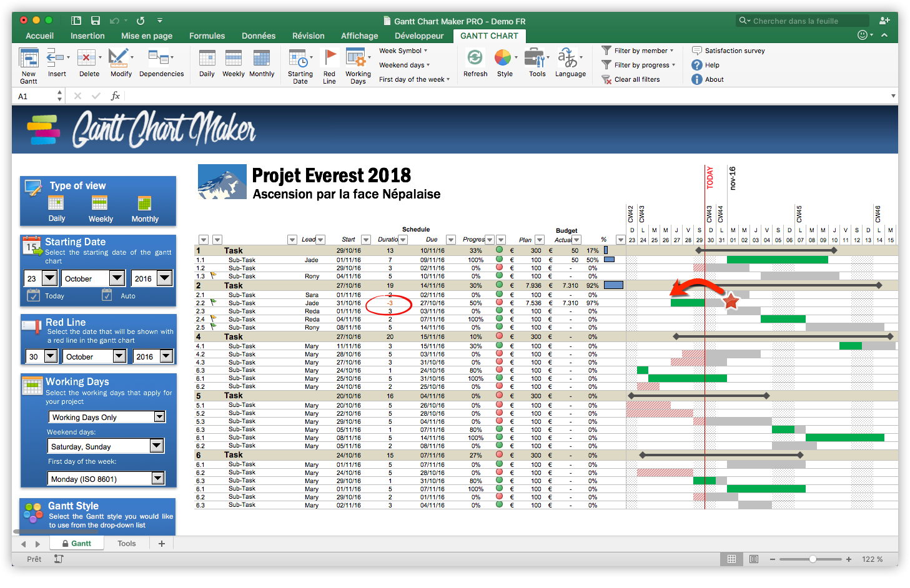Screen dimensions: 910x588
Task: Switch ribbon view to Daily
Action: [207, 58]
